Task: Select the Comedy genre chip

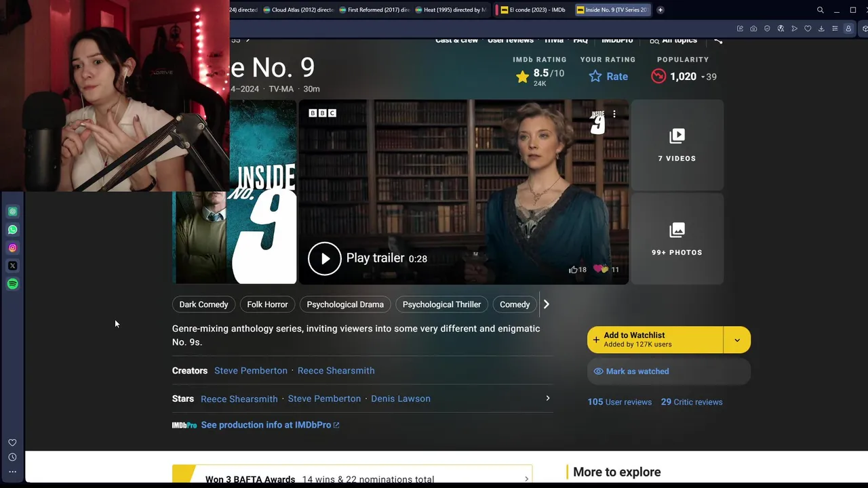Action: coord(515,304)
